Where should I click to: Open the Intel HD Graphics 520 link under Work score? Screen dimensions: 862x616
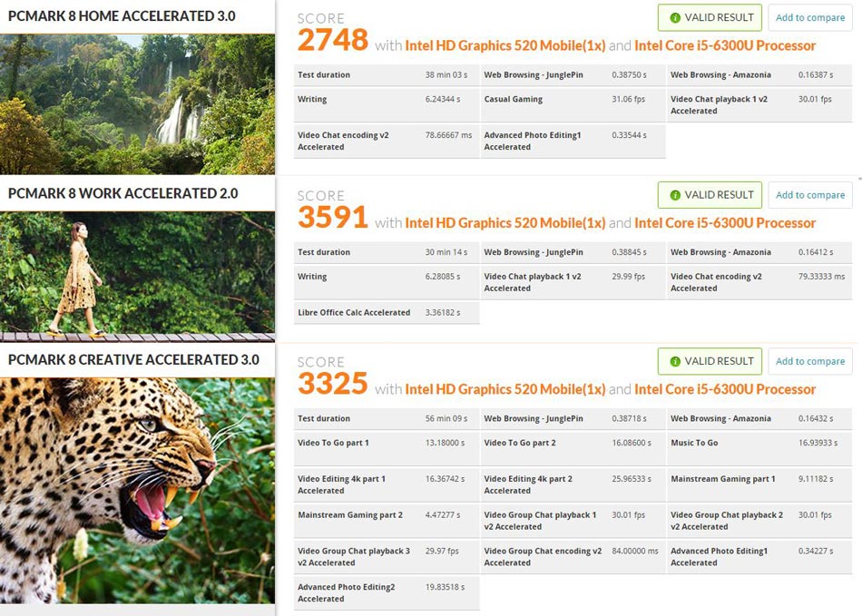coord(505,223)
